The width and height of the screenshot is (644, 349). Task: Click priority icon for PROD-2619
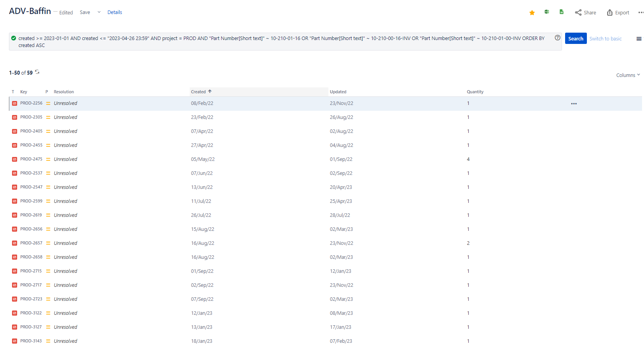coord(48,215)
